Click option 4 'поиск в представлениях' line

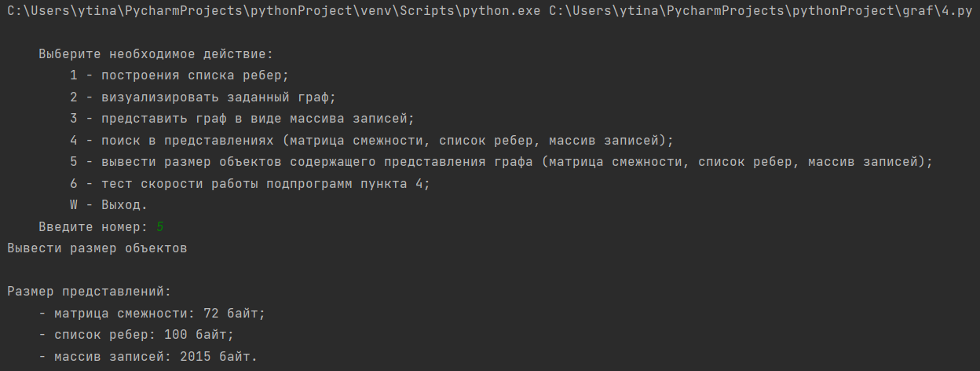tap(372, 141)
